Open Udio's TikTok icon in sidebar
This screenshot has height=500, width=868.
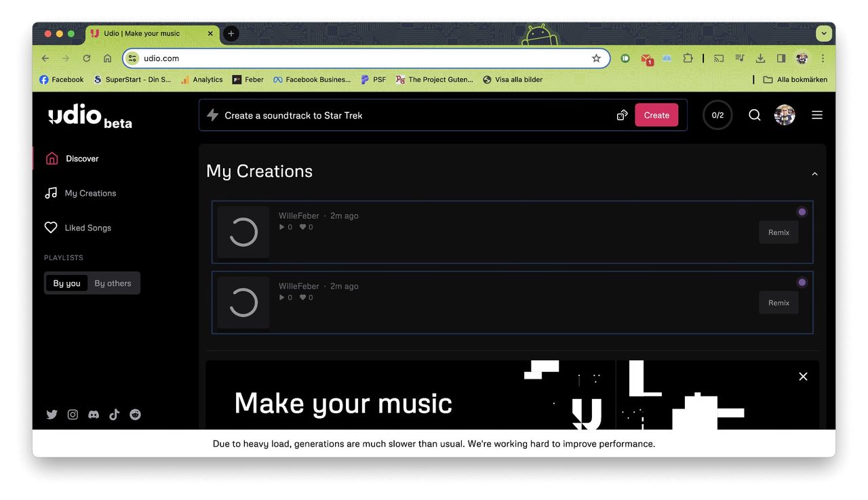(114, 415)
